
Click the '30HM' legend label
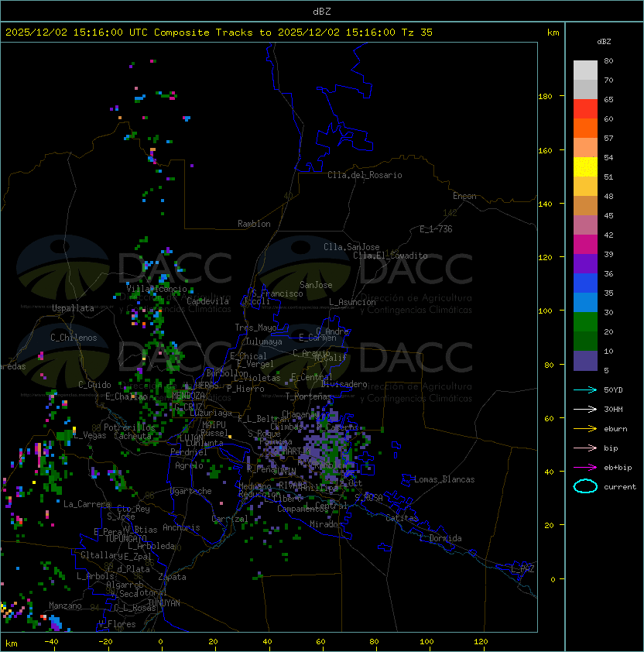613,410
